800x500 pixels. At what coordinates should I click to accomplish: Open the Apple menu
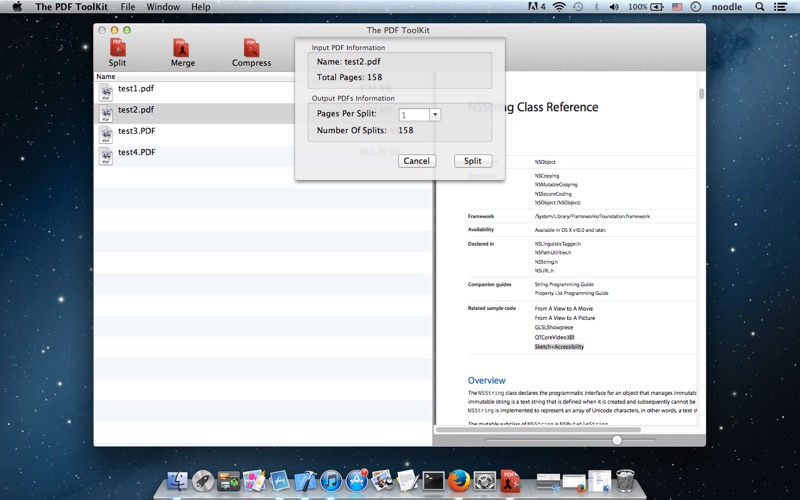pyautogui.click(x=17, y=7)
